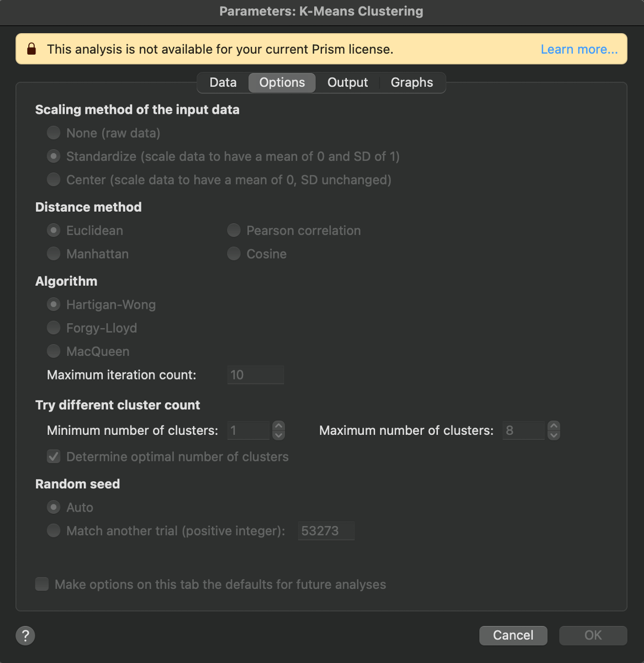The height and width of the screenshot is (663, 644).
Task: Select the Forgy-Lloyd algorithm
Action: point(54,328)
